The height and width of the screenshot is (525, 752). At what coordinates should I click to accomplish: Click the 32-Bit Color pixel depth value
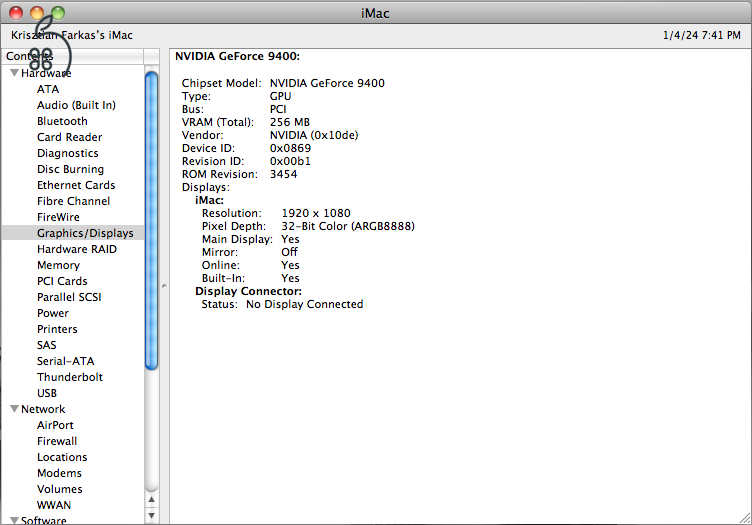(348, 226)
